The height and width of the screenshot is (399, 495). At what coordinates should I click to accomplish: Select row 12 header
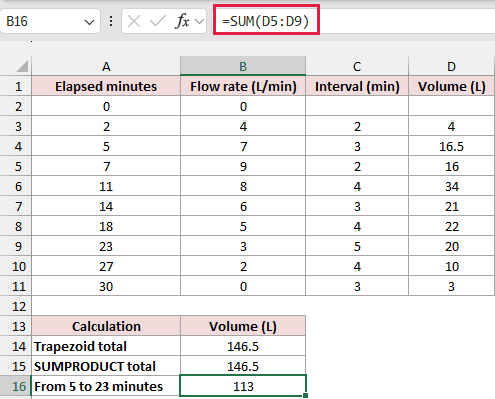click(16, 306)
